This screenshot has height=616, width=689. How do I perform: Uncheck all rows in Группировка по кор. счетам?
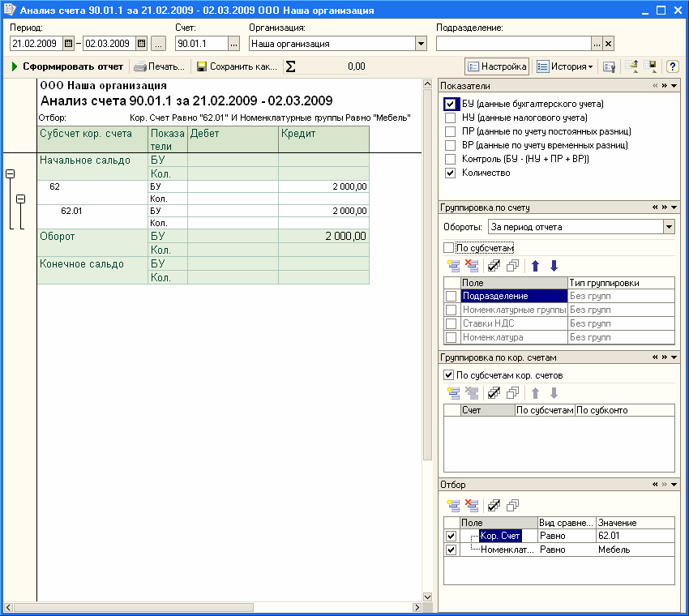pos(513,393)
